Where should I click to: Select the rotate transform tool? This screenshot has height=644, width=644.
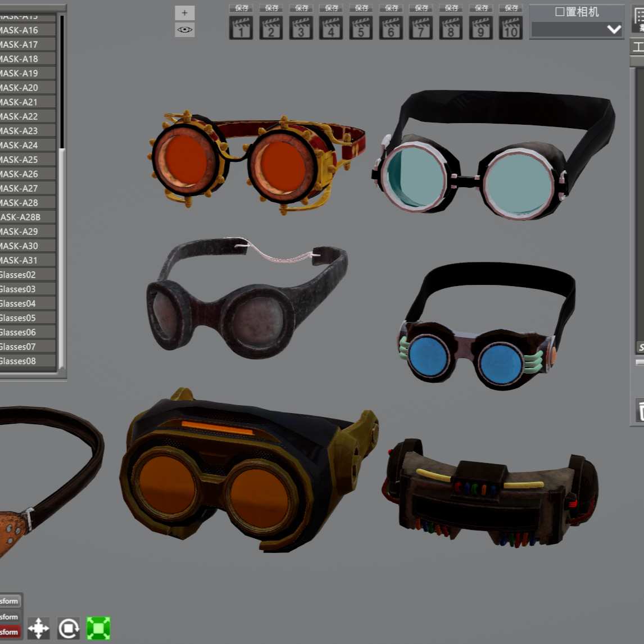pos(69,628)
